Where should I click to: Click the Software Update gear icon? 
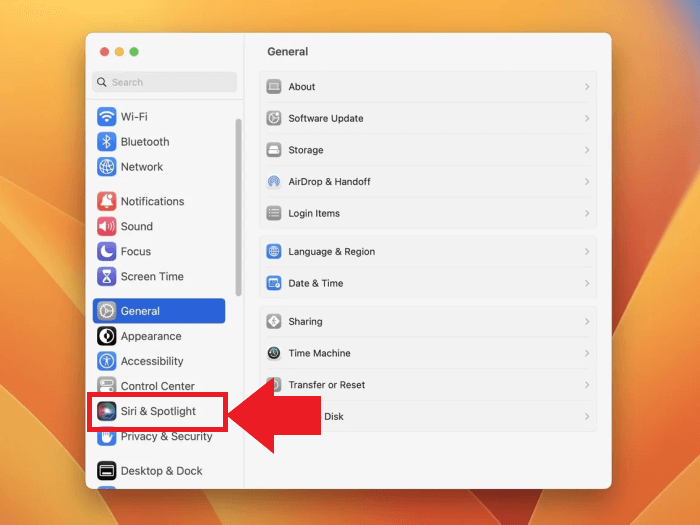[x=274, y=118]
